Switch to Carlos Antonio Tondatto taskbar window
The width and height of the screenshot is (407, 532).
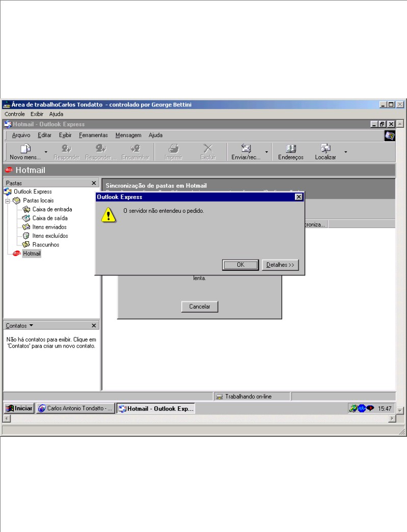coord(75,408)
